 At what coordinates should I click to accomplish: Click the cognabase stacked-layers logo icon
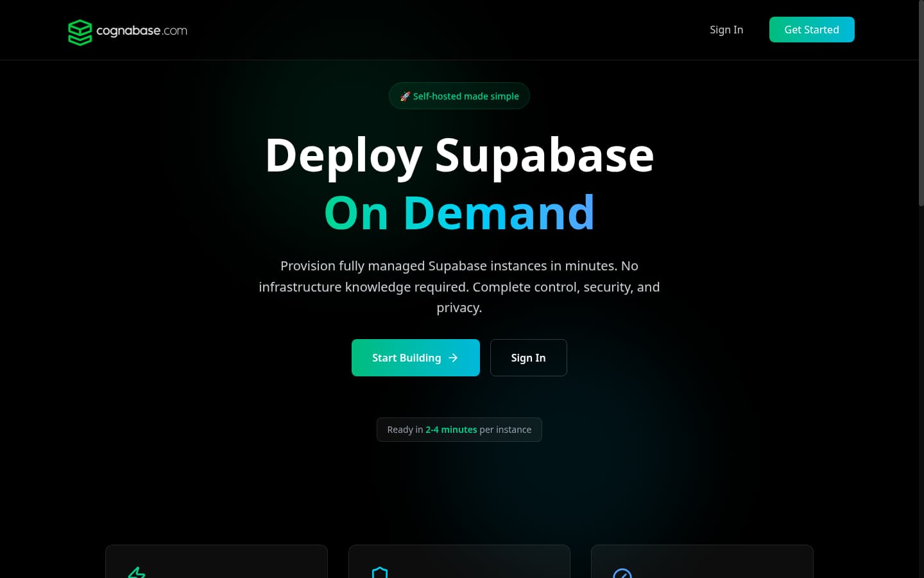pyautogui.click(x=80, y=32)
